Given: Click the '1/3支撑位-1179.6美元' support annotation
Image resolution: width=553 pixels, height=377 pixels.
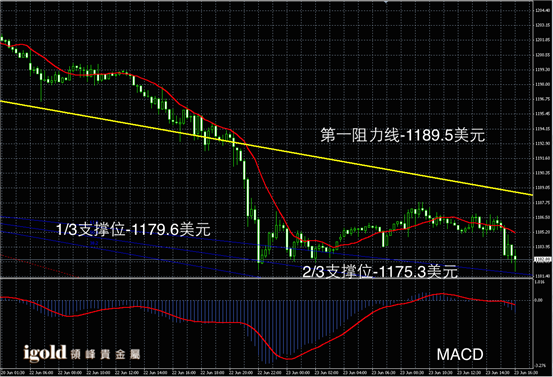Looking at the screenshot, I should click(x=133, y=230).
